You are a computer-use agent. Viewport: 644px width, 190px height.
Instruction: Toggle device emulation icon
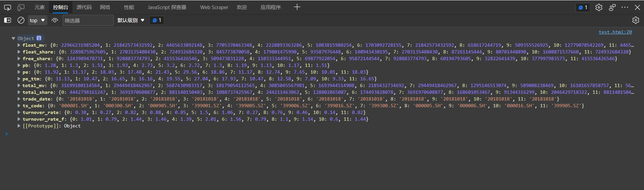pyautogui.click(x=21, y=7)
